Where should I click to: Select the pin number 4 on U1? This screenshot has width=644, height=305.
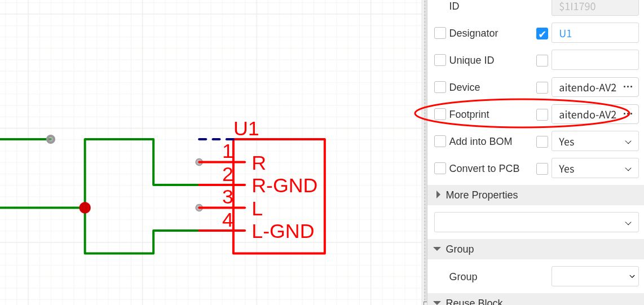(x=228, y=221)
